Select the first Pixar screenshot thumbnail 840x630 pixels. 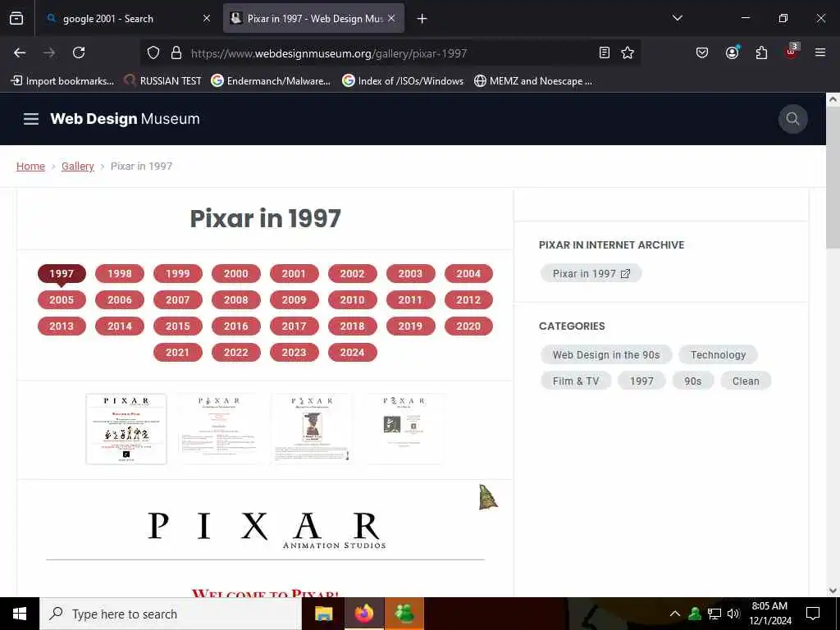pos(126,428)
